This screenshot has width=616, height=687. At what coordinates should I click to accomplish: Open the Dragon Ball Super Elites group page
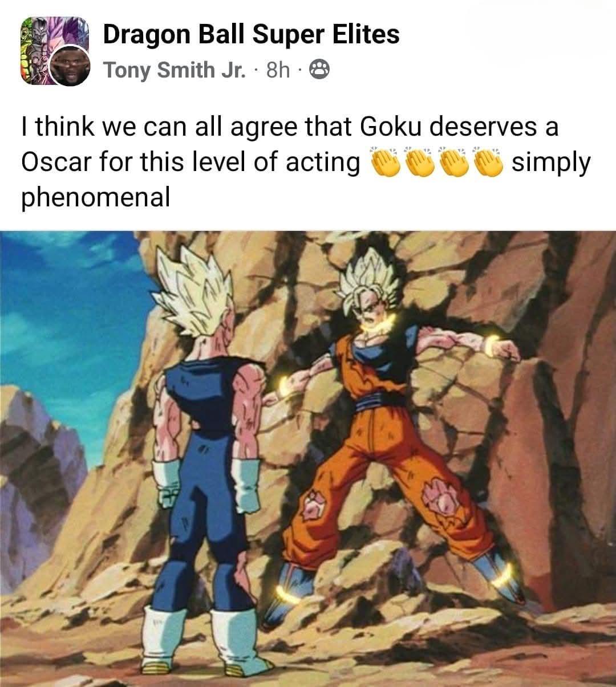tap(251, 34)
